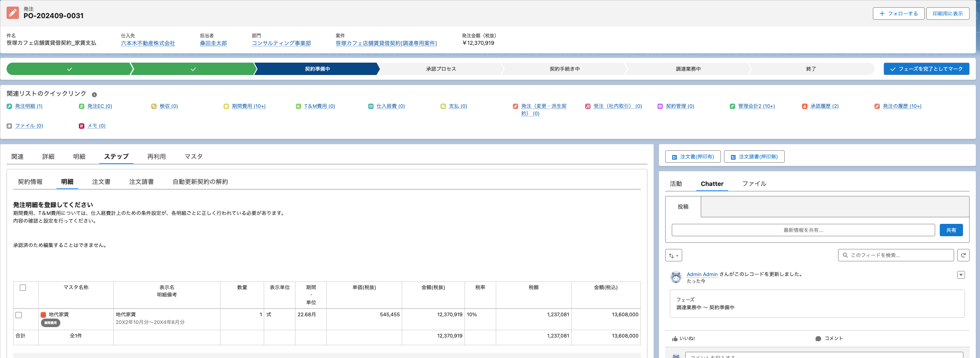Open the 再利用 tab

157,157
